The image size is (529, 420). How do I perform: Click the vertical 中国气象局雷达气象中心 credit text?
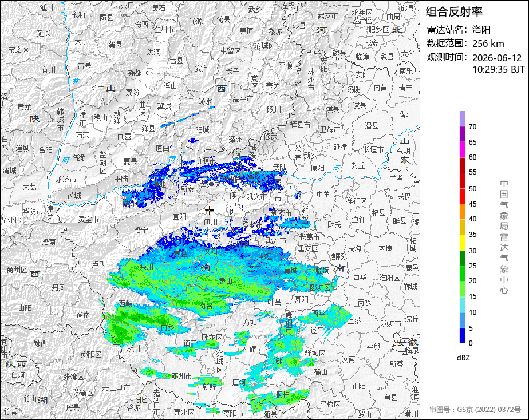(504, 237)
